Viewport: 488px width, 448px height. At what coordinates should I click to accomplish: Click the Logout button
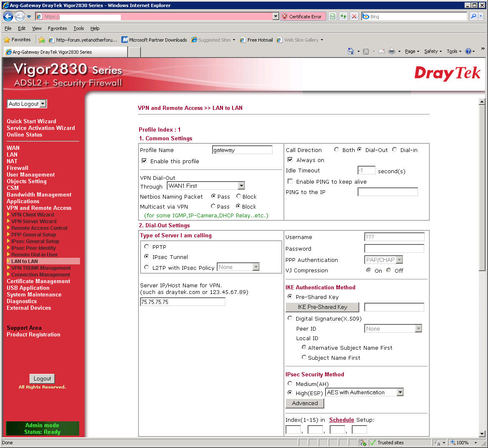pyautogui.click(x=42, y=378)
